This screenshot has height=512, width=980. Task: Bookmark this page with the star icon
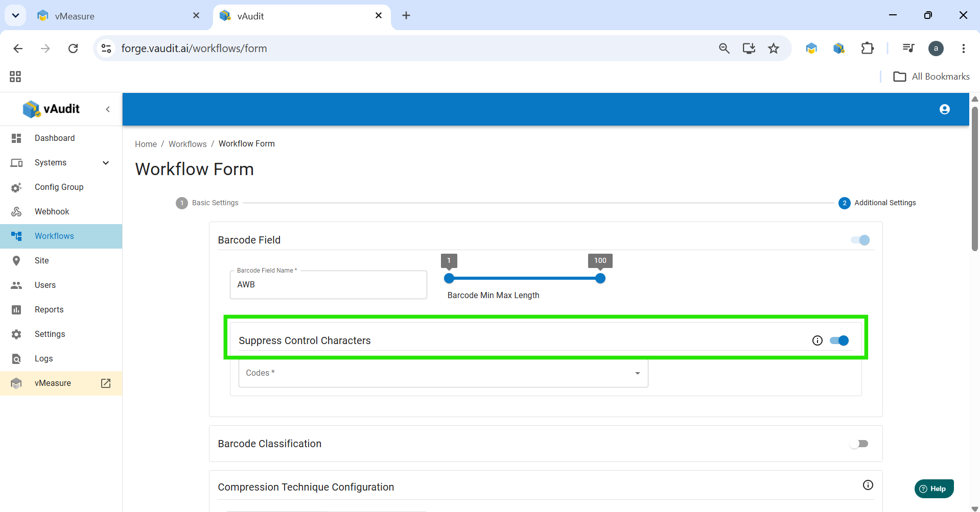pyautogui.click(x=774, y=48)
